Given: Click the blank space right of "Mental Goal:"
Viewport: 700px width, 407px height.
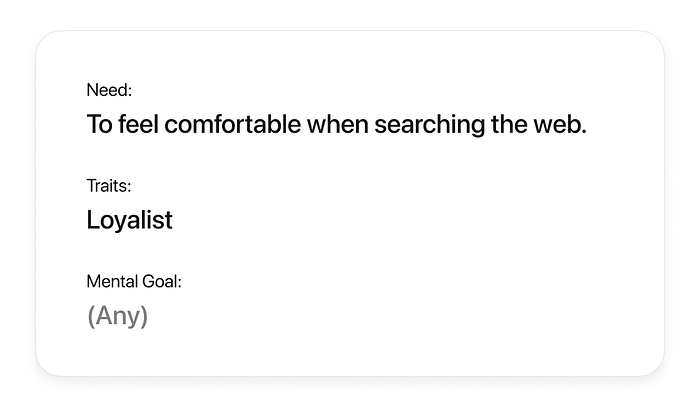Looking at the screenshot, I should tap(400, 282).
